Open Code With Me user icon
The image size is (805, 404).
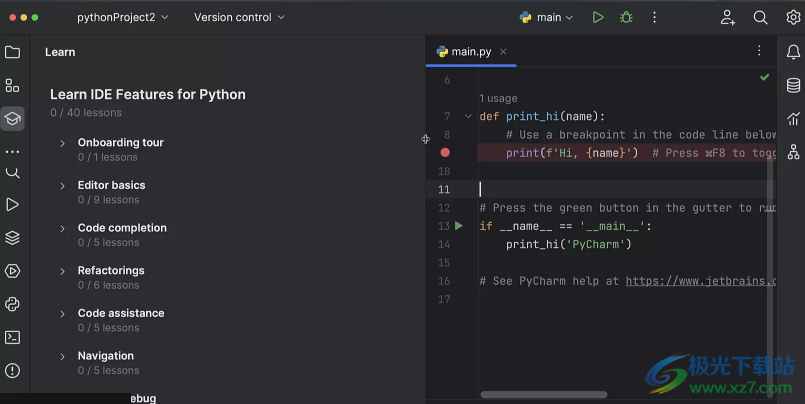tap(727, 17)
